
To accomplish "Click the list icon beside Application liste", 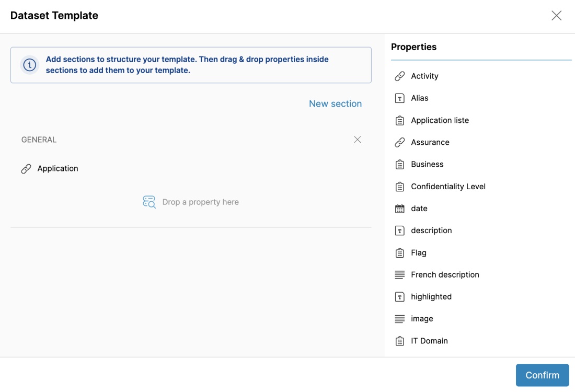I will 400,121.
